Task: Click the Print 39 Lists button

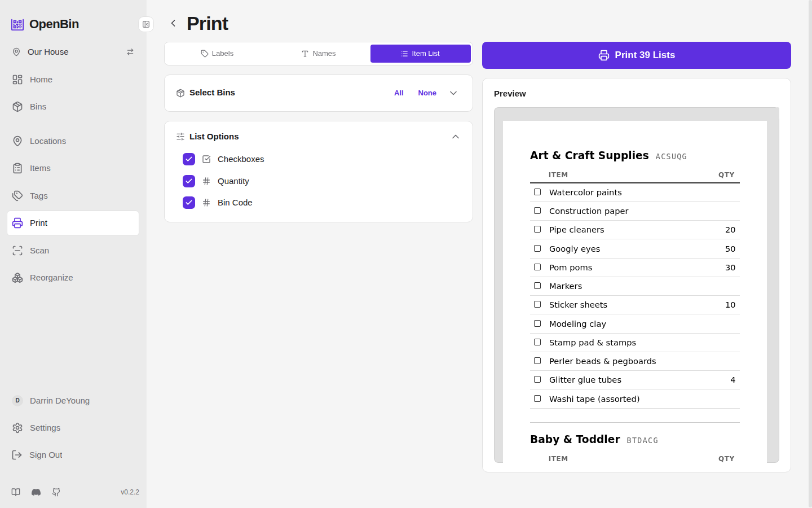Action: (x=636, y=55)
